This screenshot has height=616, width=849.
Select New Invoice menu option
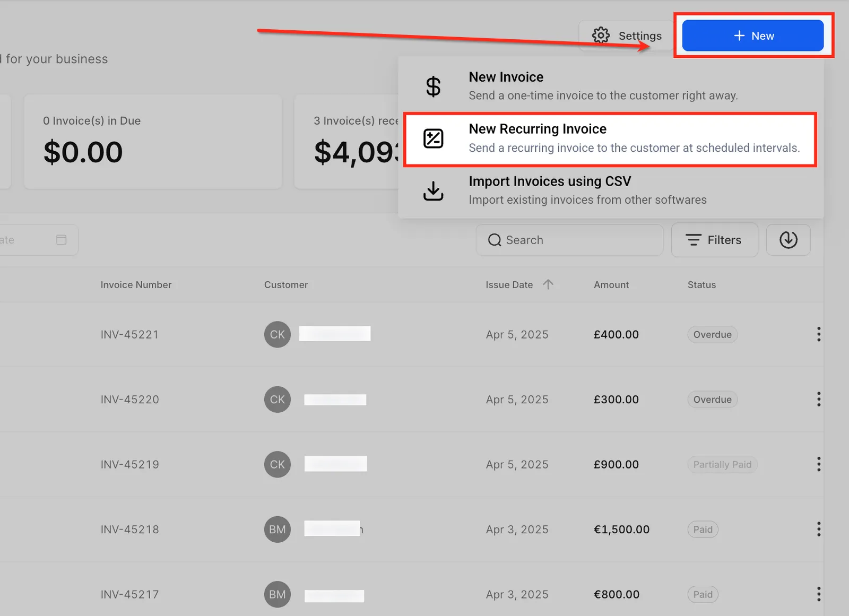click(x=610, y=86)
